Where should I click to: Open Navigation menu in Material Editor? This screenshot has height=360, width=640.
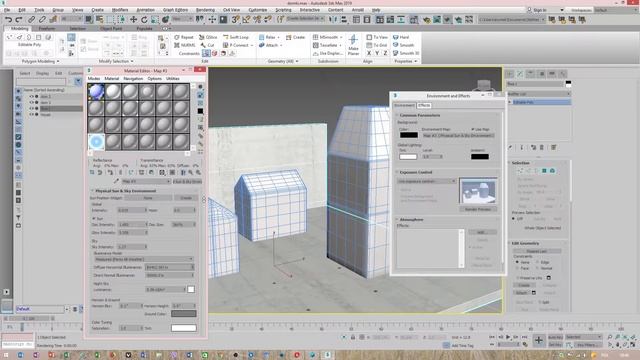coord(133,78)
